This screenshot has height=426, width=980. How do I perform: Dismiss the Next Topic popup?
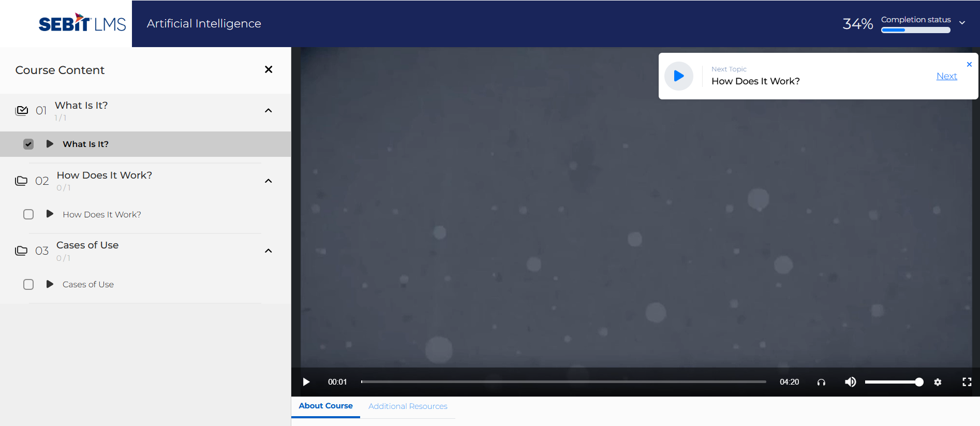point(969,64)
